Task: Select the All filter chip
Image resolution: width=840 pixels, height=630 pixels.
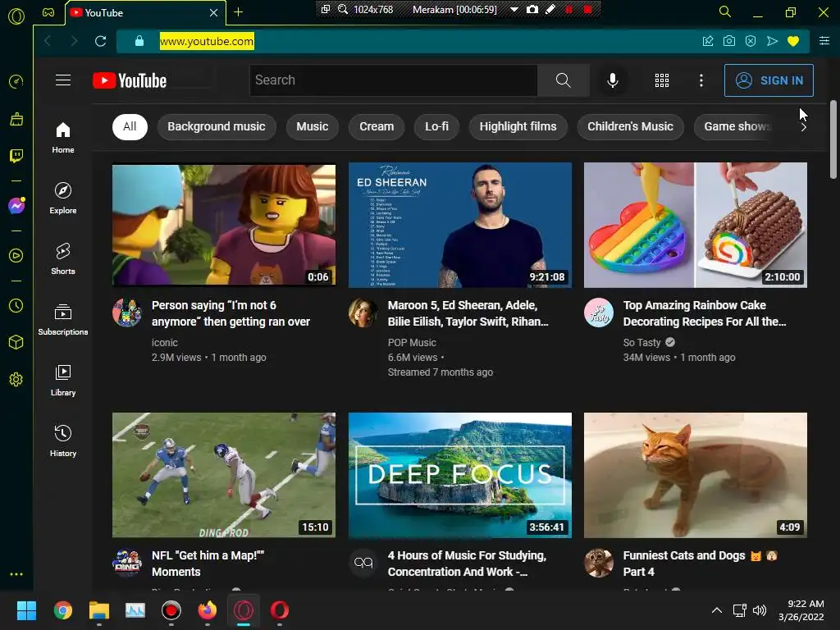Action: coord(130,127)
